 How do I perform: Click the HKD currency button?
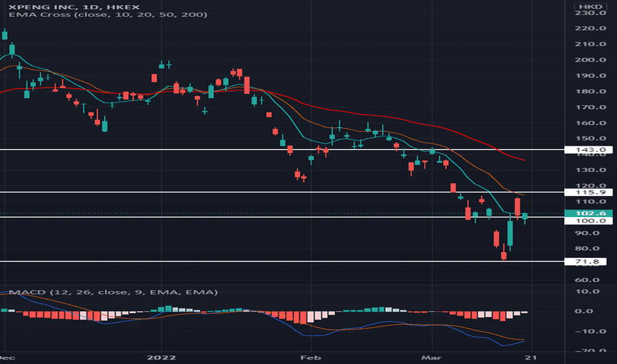click(591, 7)
